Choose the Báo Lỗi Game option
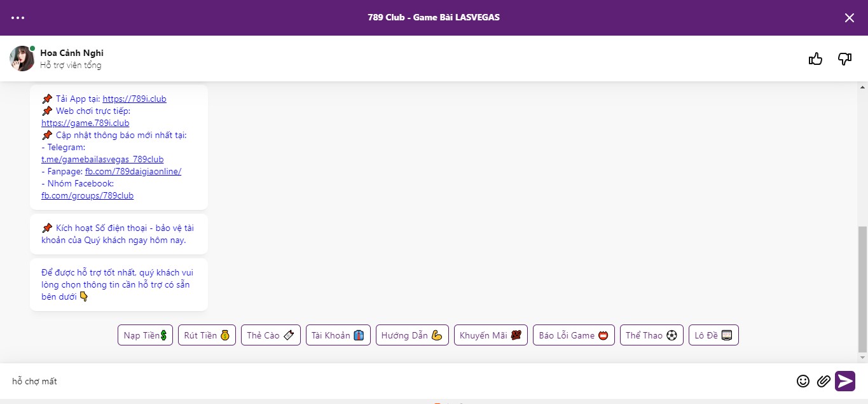 click(x=574, y=335)
